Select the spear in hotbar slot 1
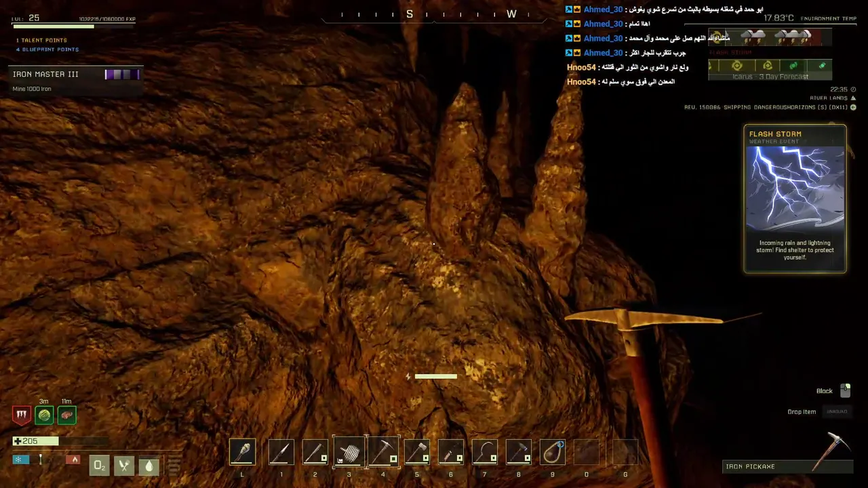 coord(281,453)
